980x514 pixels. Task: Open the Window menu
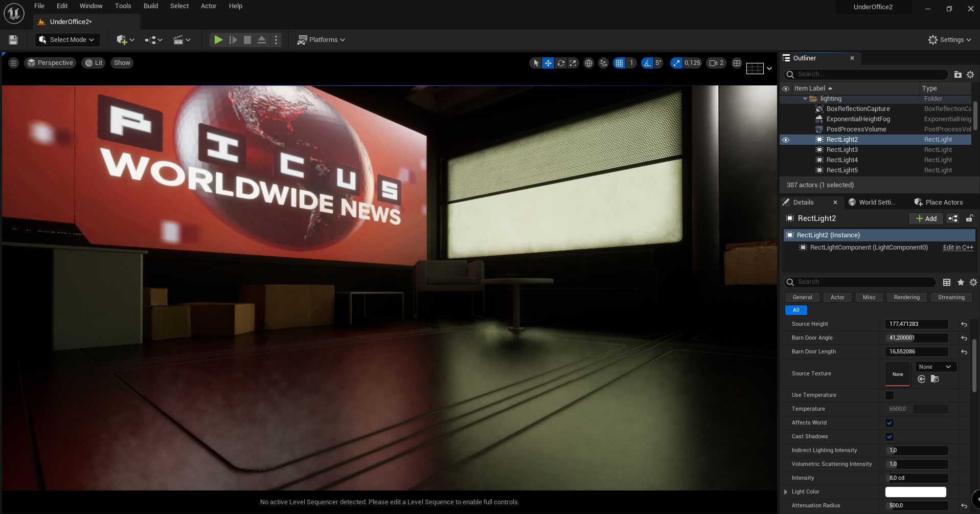pyautogui.click(x=91, y=6)
